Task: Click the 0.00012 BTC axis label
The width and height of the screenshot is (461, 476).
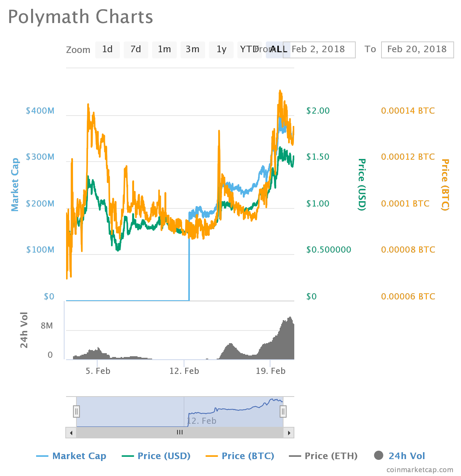Action: click(x=408, y=157)
